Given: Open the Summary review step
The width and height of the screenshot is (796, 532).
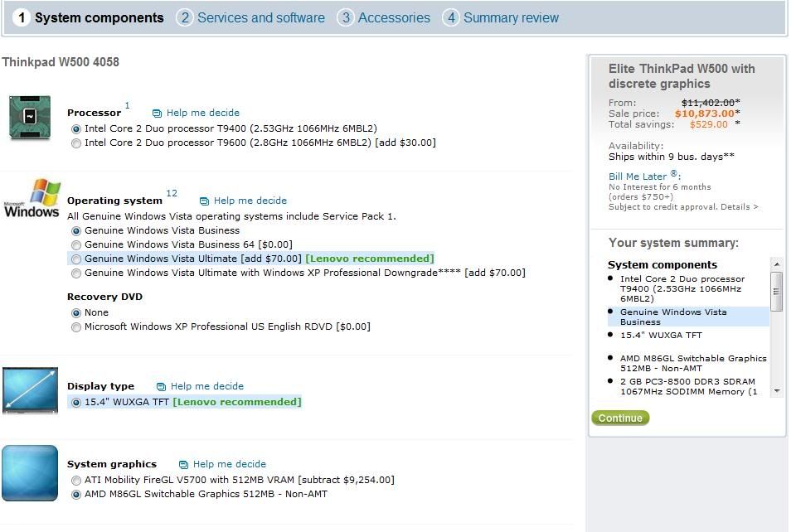Looking at the screenshot, I should (x=501, y=17).
